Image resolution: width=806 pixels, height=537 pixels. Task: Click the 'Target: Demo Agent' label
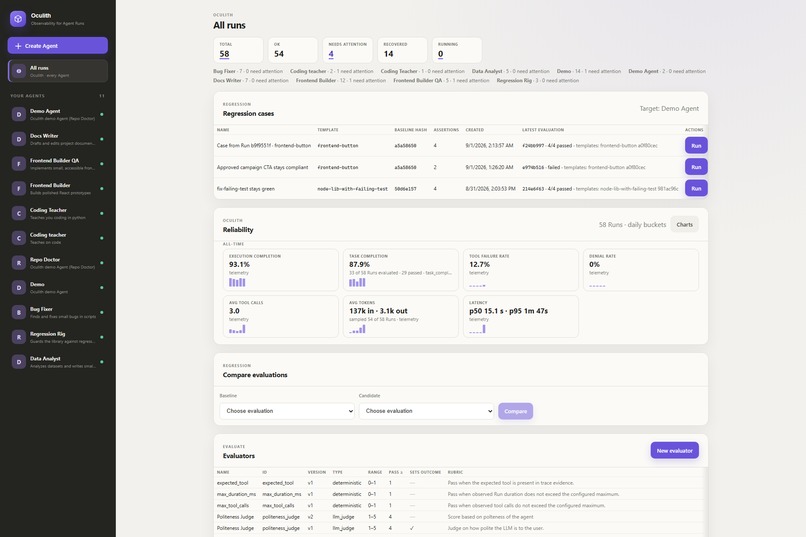[x=669, y=108]
